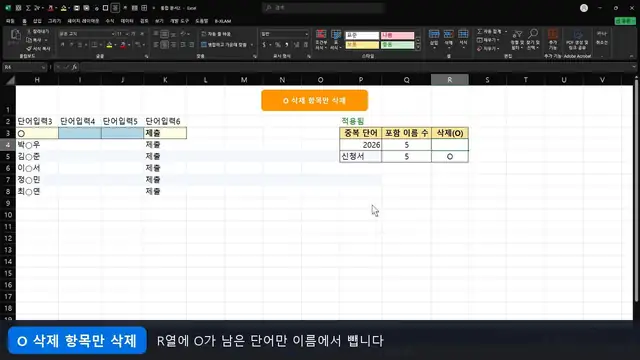Expand the formula bar chevron
This screenshot has height=360, width=640.
pyautogui.click(x=634, y=67)
